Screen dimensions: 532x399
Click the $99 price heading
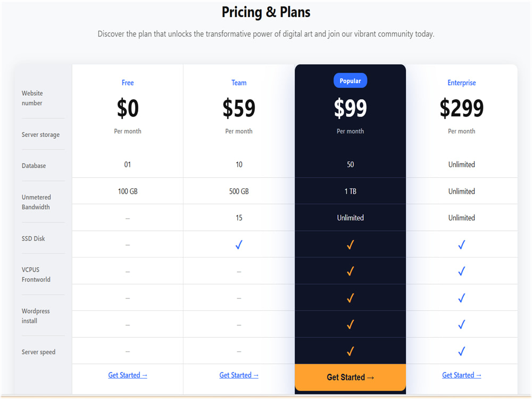(350, 108)
